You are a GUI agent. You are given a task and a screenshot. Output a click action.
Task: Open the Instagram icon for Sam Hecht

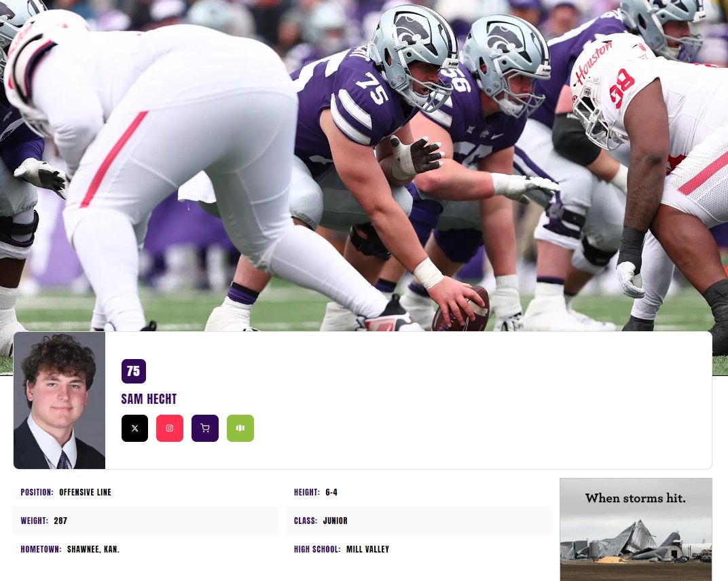point(170,428)
